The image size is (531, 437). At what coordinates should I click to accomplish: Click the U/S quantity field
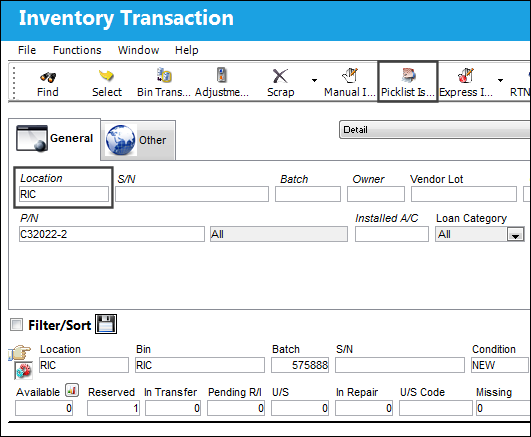click(300, 408)
